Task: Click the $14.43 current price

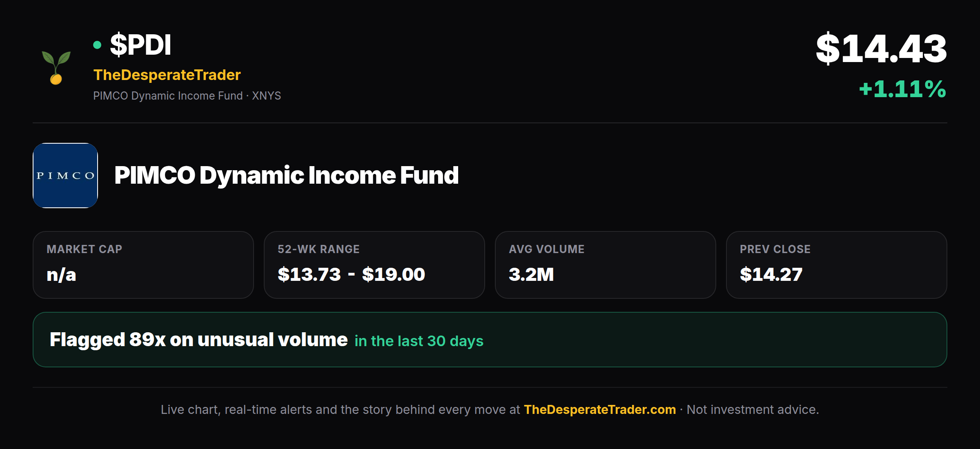Action: (x=881, y=49)
